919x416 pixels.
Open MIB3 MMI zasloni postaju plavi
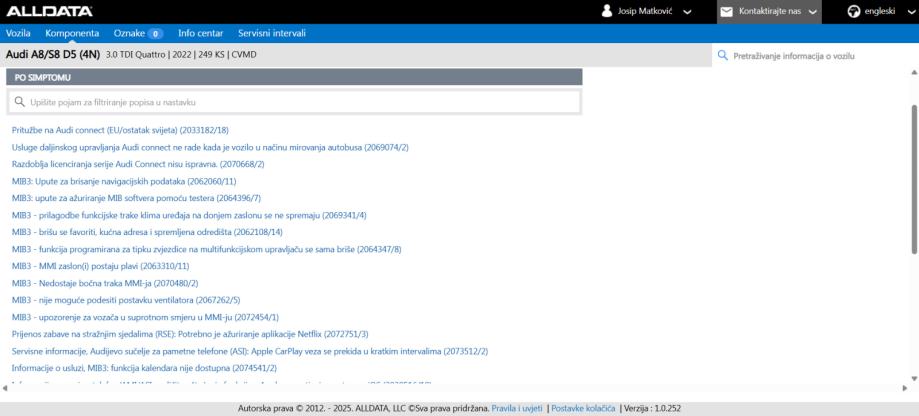click(101, 266)
